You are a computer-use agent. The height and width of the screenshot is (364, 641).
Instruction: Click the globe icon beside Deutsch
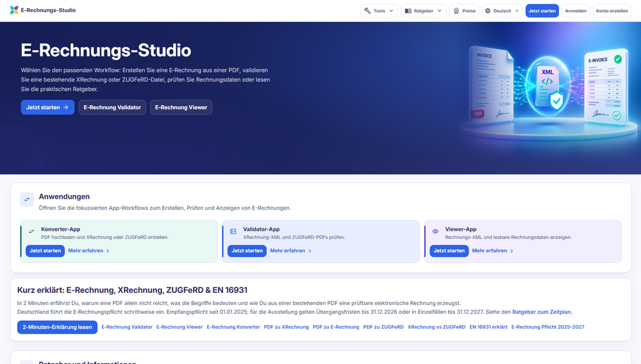488,11
